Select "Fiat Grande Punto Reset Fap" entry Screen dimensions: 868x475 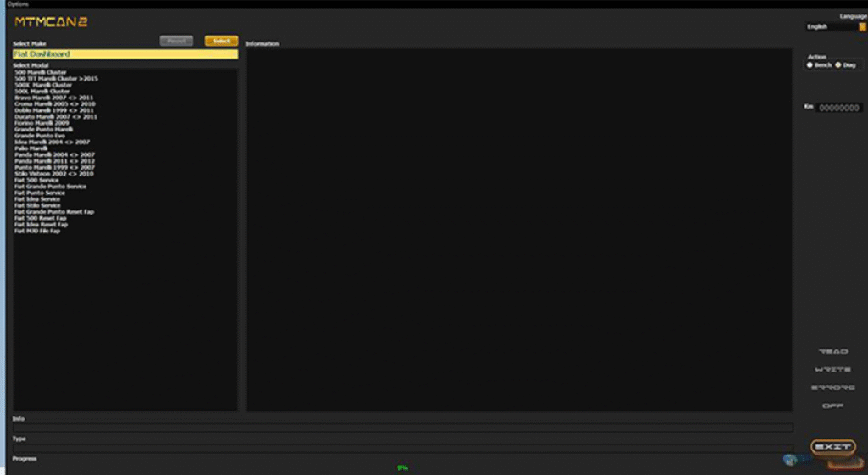tap(54, 212)
